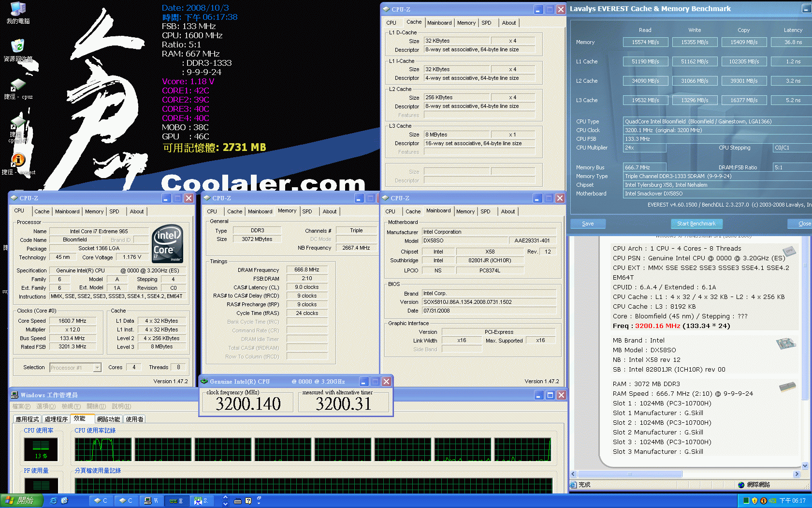Click the Internet zone globe icon in status bar

point(741,485)
